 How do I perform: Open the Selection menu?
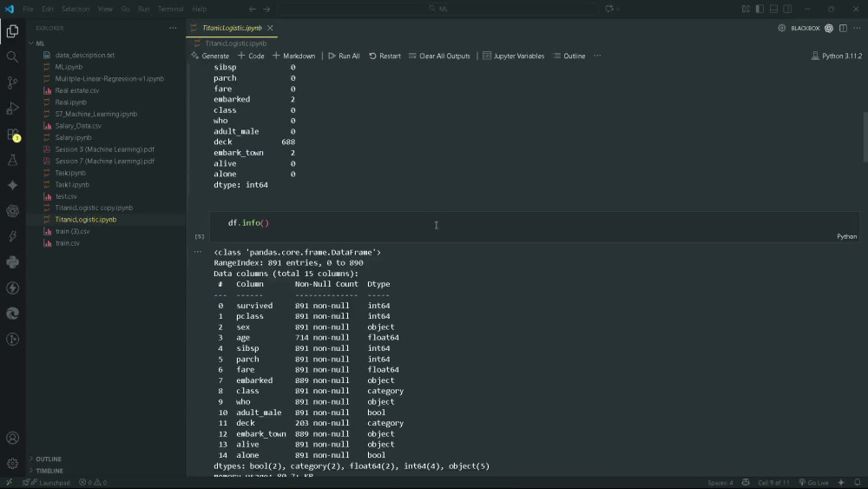[76, 9]
